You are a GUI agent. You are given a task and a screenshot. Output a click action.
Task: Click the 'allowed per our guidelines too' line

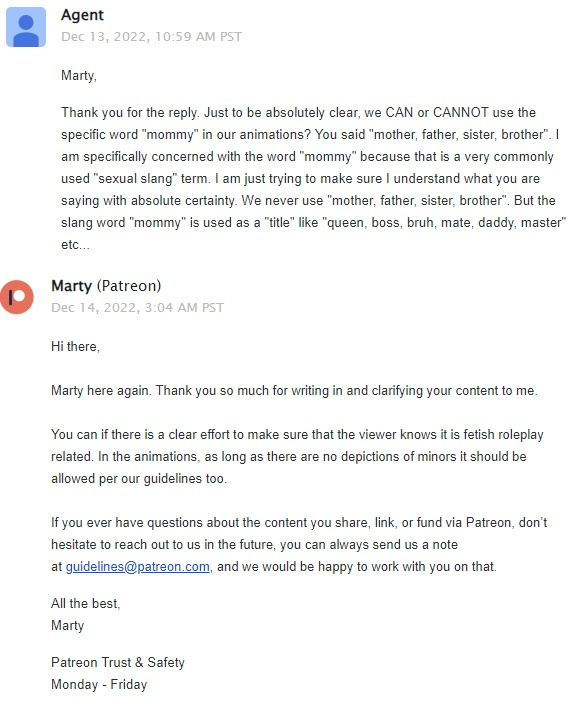click(139, 479)
